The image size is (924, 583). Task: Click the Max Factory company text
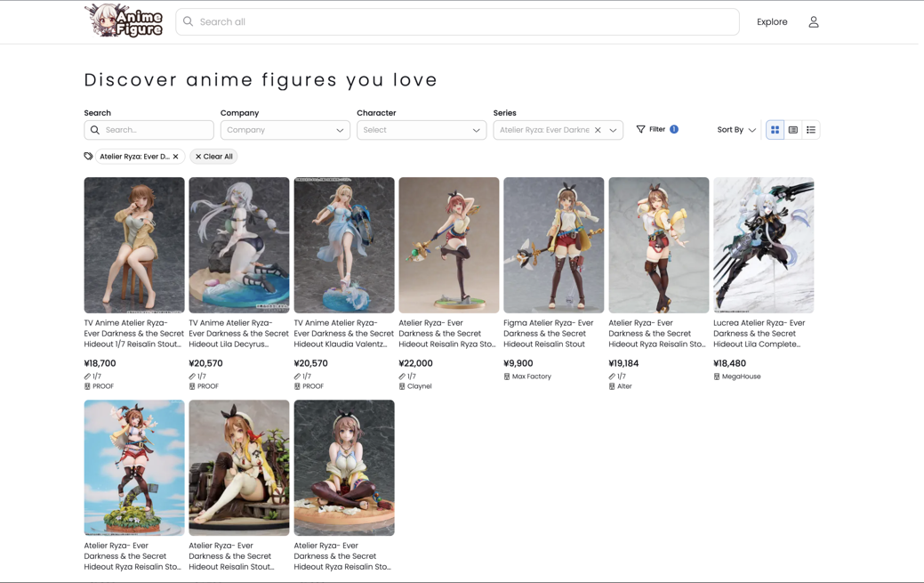(x=532, y=377)
